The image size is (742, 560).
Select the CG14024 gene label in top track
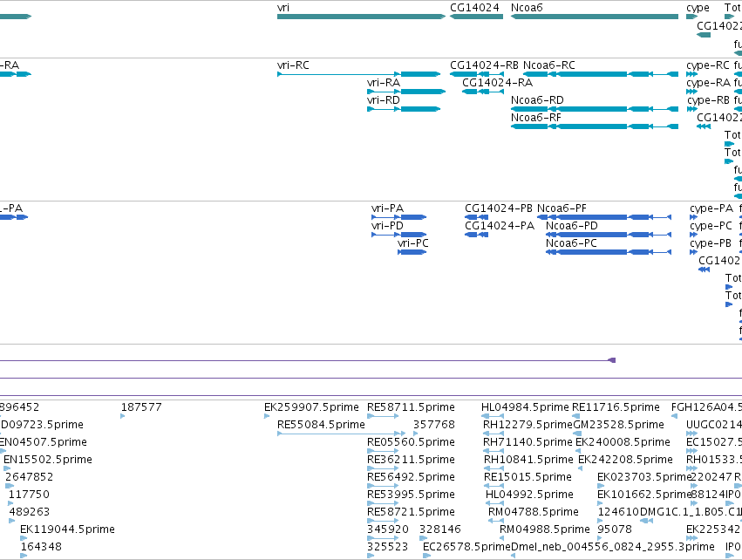[474, 8]
